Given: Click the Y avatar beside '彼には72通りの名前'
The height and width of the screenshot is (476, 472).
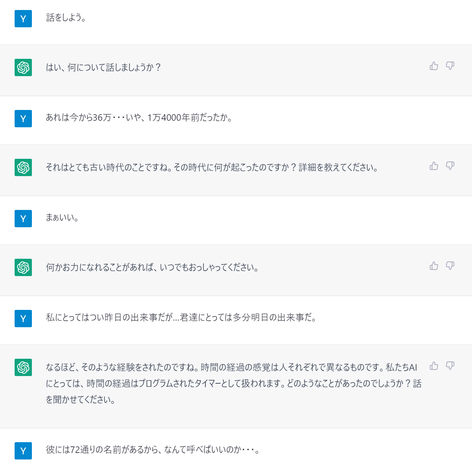Looking at the screenshot, I should tap(23, 451).
